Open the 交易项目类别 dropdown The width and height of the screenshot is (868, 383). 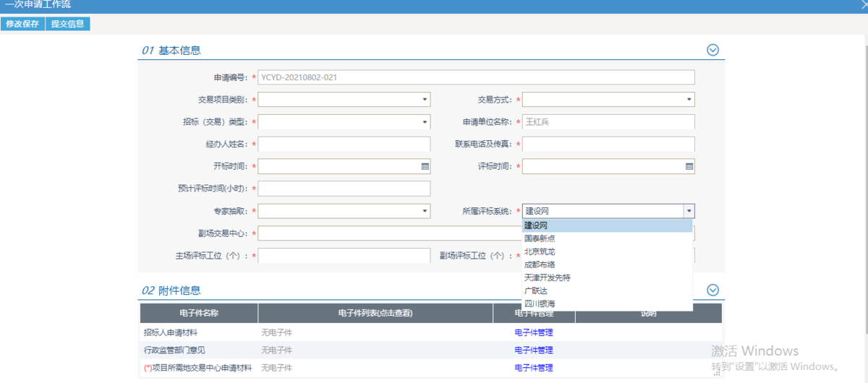pyautogui.click(x=425, y=100)
